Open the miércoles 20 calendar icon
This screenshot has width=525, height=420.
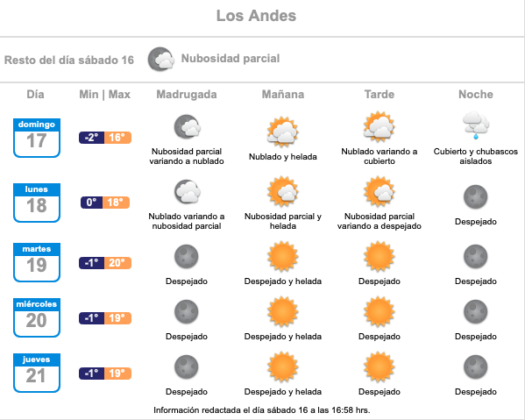37,317
